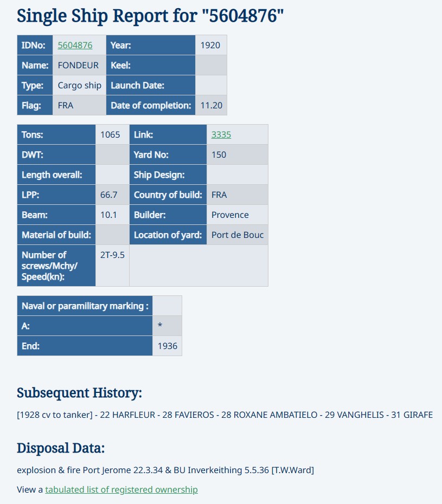The width and height of the screenshot is (442, 504).
Task: Click the Yard No value 150
Action: pyautogui.click(x=219, y=155)
